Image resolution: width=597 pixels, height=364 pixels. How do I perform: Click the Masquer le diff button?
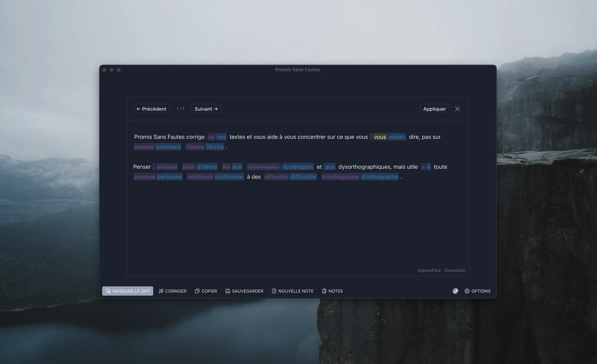128,291
